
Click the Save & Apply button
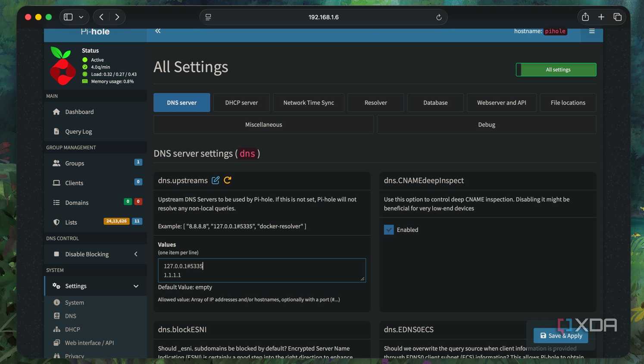point(561,336)
